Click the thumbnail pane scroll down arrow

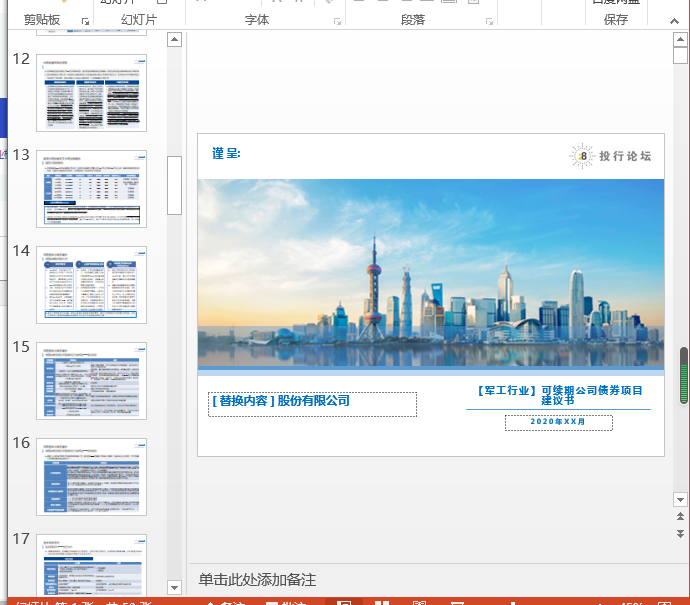tap(175, 587)
